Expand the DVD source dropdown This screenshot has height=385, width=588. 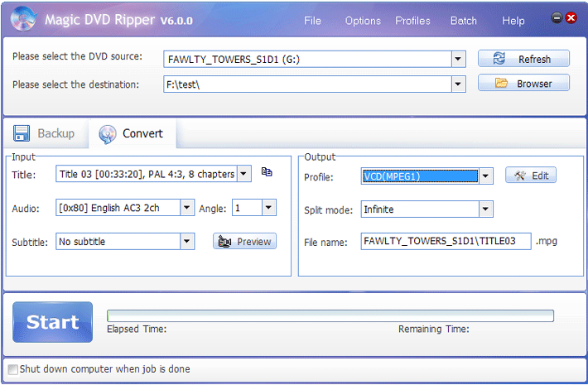click(458, 60)
